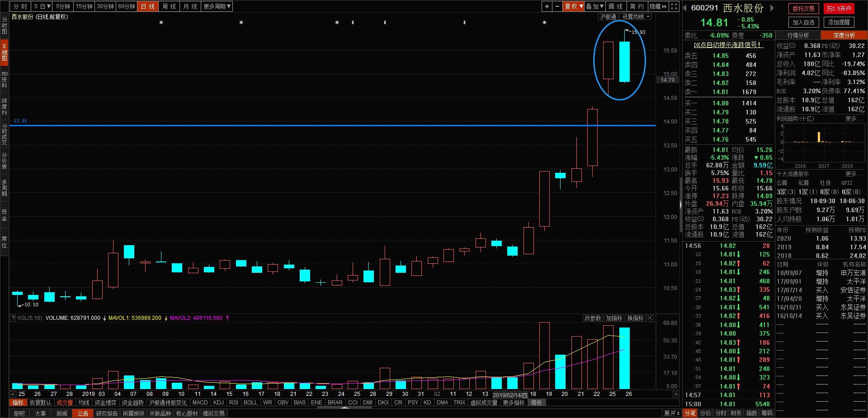Open 分时图 sidebar view
The image size is (868, 418).
4,25
